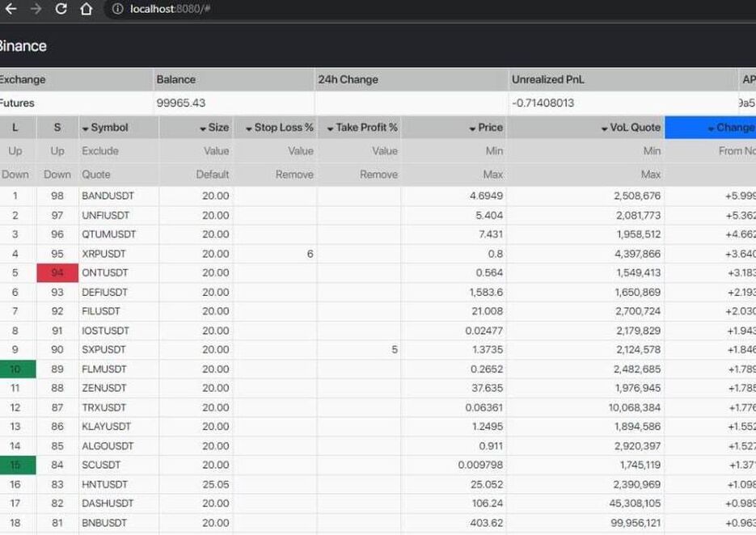Click the S column header
This screenshot has width=756, height=535.
[57, 127]
